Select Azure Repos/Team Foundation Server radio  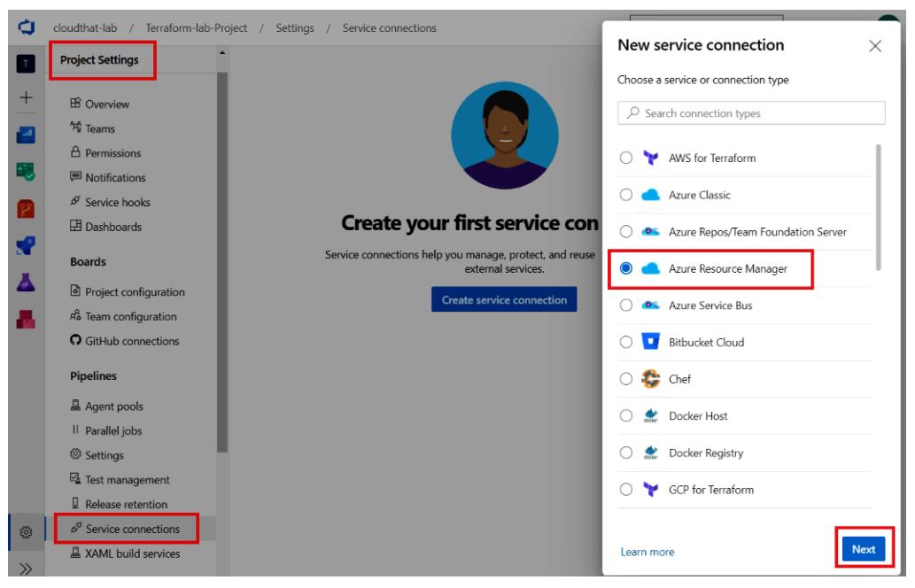[625, 232]
